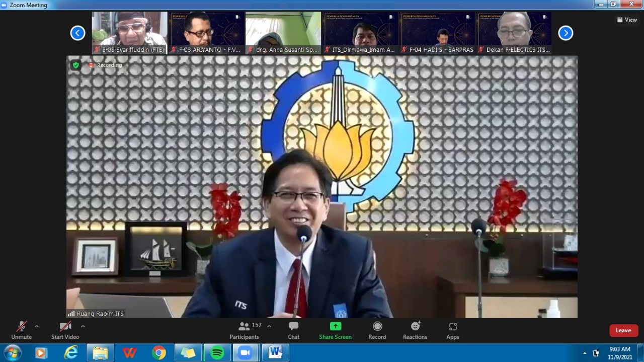Viewport: 644px width, 362px height.
Task: Show previous participants with left arrow
Action: [x=77, y=33]
